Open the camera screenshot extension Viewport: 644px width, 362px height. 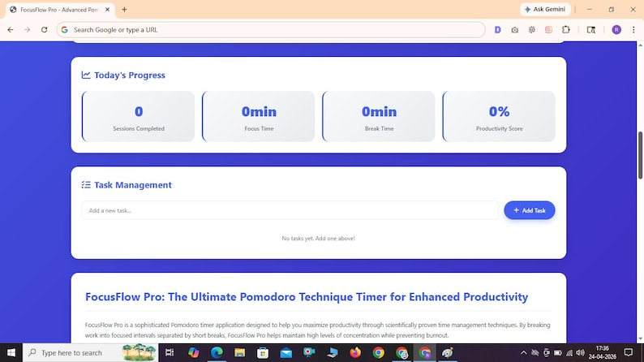click(x=514, y=29)
